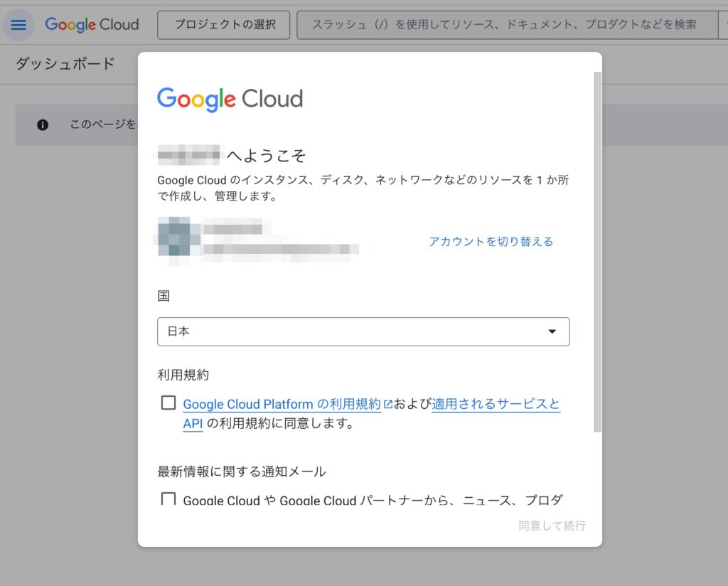Click the blurred account avatar image
Image resolution: width=728 pixels, height=586 pixels.
(x=174, y=236)
